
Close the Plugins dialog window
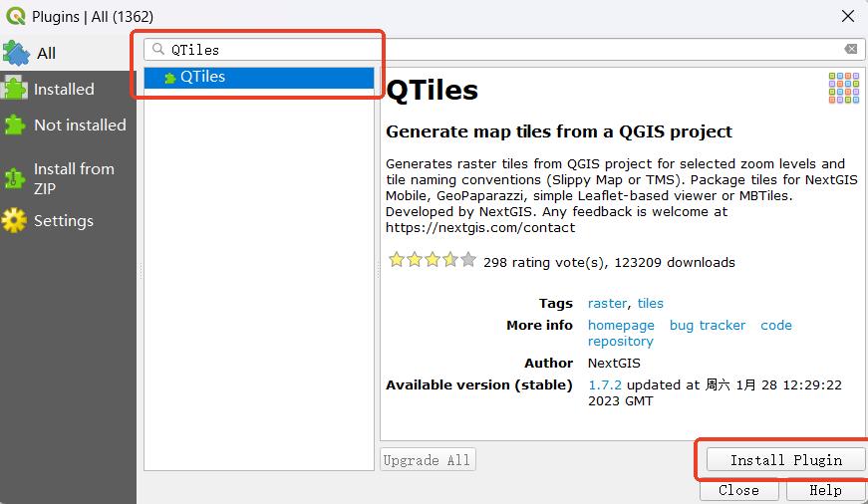tap(847, 16)
